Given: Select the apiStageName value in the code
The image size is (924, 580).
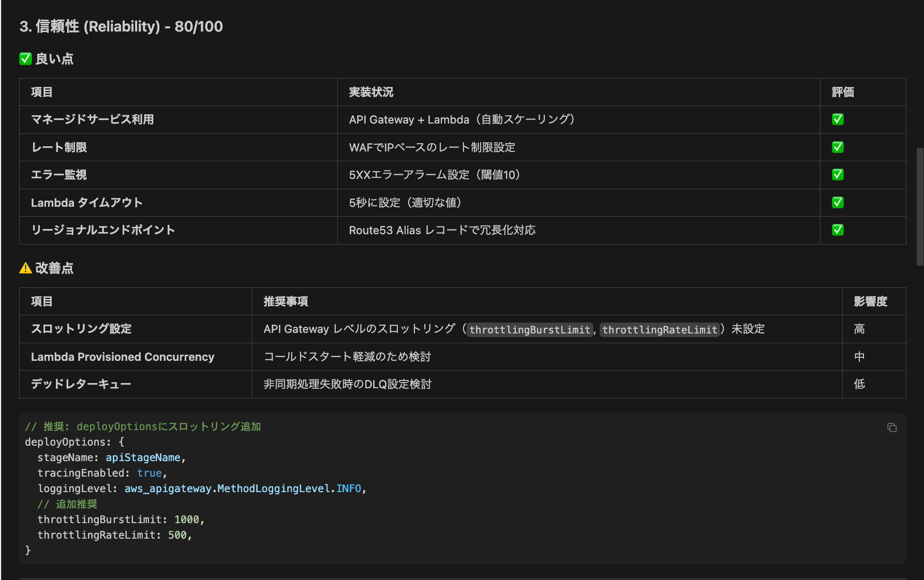Looking at the screenshot, I should coord(143,457).
